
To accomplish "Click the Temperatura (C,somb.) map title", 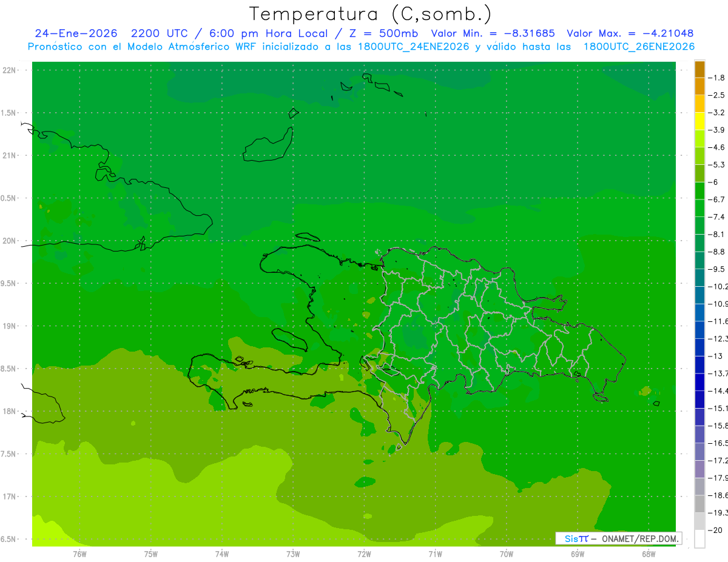I will tap(371, 14).
